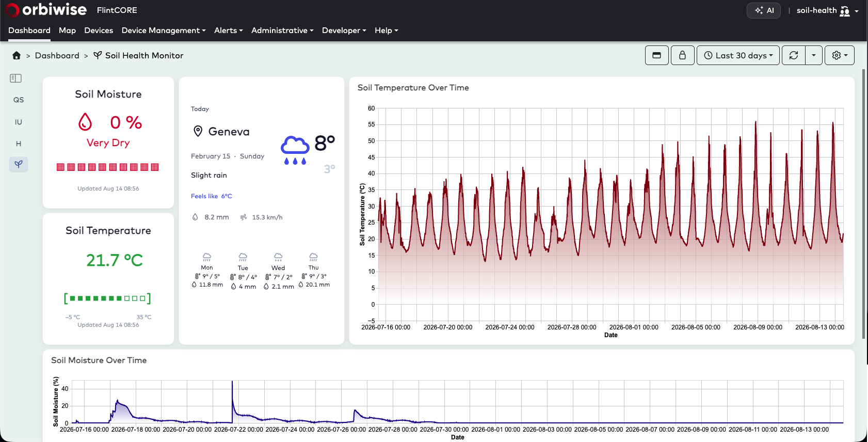The image size is (868, 442).
Task: Click the precipitation droplet icon by 8.2 mm
Action: click(x=195, y=217)
